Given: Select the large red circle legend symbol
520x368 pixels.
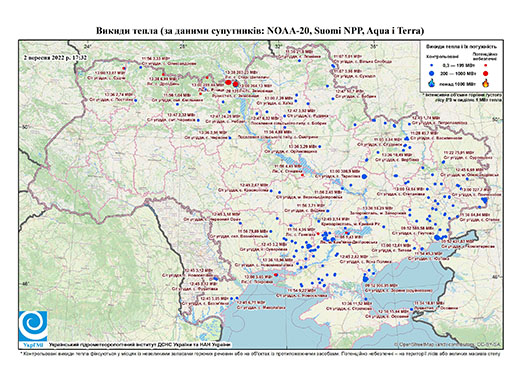Looking at the screenshot, I should pos(486,74).
